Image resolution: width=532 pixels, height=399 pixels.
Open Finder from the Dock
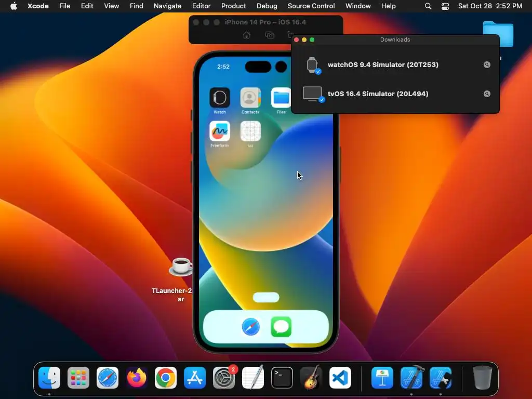[49, 378]
